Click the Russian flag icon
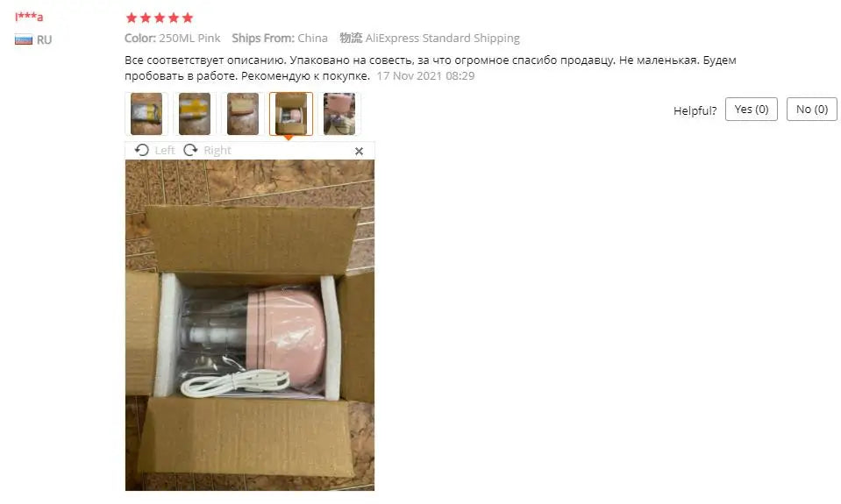Screen dimensions: 841x504 click(x=24, y=39)
